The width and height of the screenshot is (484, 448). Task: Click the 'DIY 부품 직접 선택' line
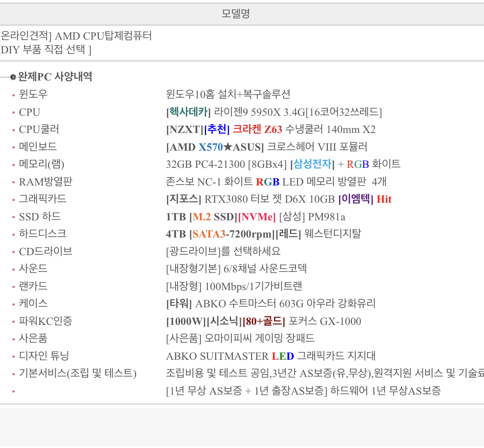(46, 49)
